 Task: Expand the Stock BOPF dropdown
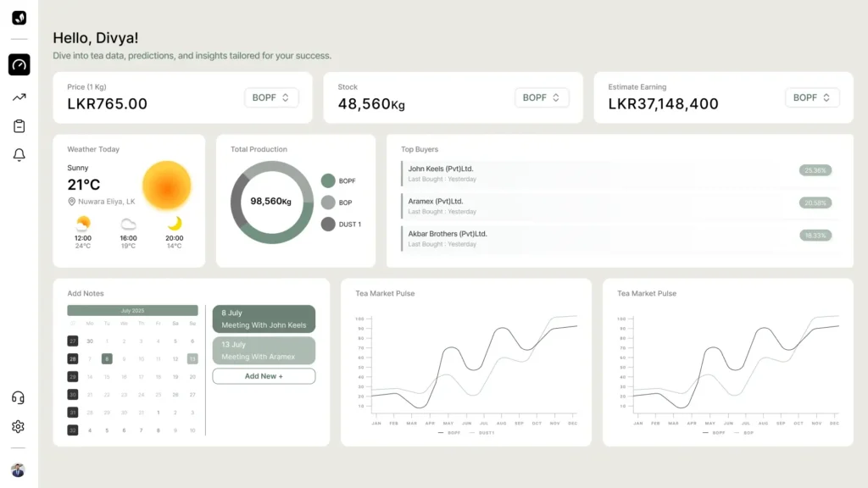[x=542, y=97]
